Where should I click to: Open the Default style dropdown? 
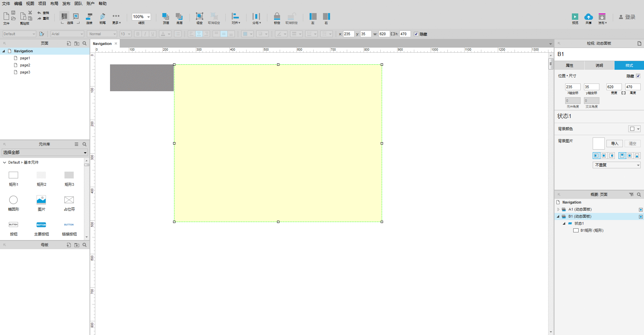point(19,34)
